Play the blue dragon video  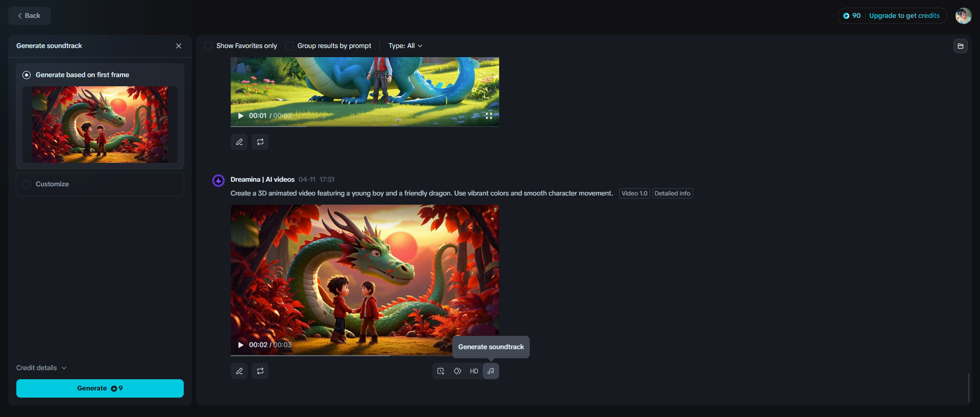pos(241,116)
